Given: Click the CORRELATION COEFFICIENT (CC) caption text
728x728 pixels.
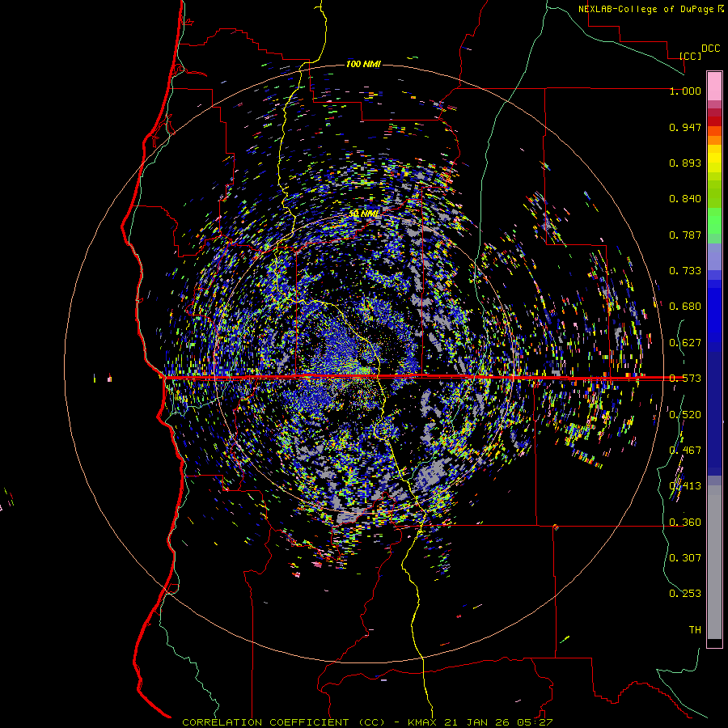Looking at the screenshot, I should [283, 722].
